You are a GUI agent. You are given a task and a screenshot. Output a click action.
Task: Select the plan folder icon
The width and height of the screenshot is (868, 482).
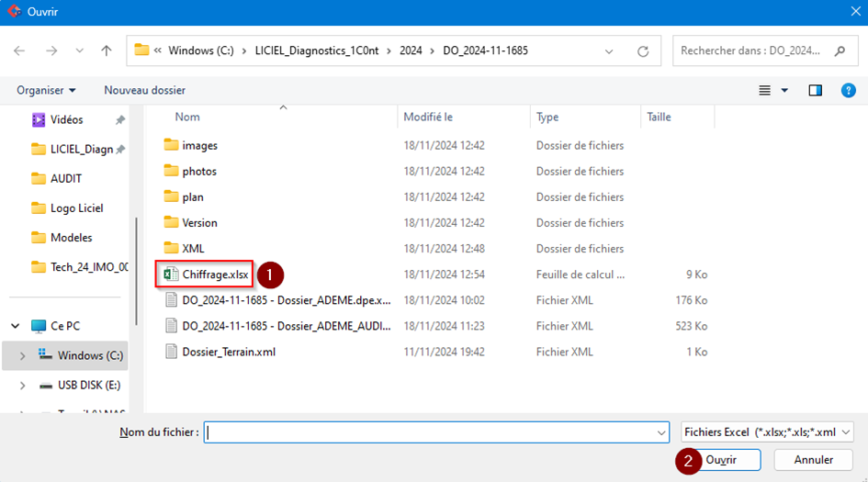click(x=171, y=196)
